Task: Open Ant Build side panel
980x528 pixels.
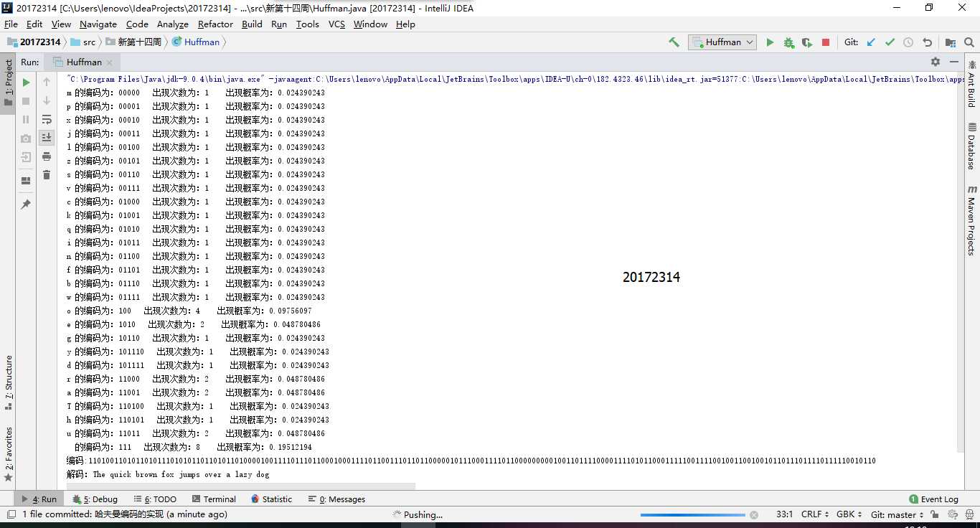Action: coord(971,84)
